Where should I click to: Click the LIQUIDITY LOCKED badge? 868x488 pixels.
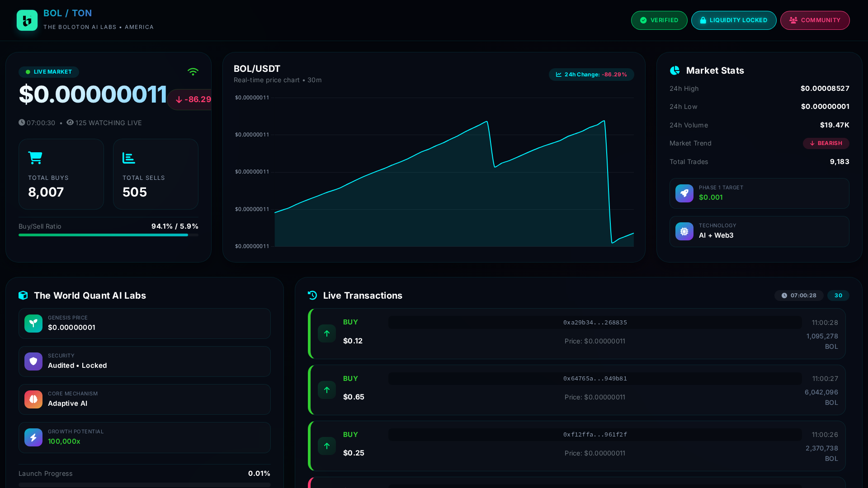tap(734, 20)
